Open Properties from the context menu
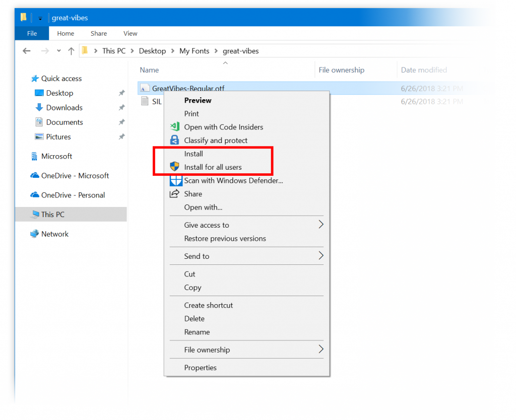516x420 pixels. click(x=200, y=368)
